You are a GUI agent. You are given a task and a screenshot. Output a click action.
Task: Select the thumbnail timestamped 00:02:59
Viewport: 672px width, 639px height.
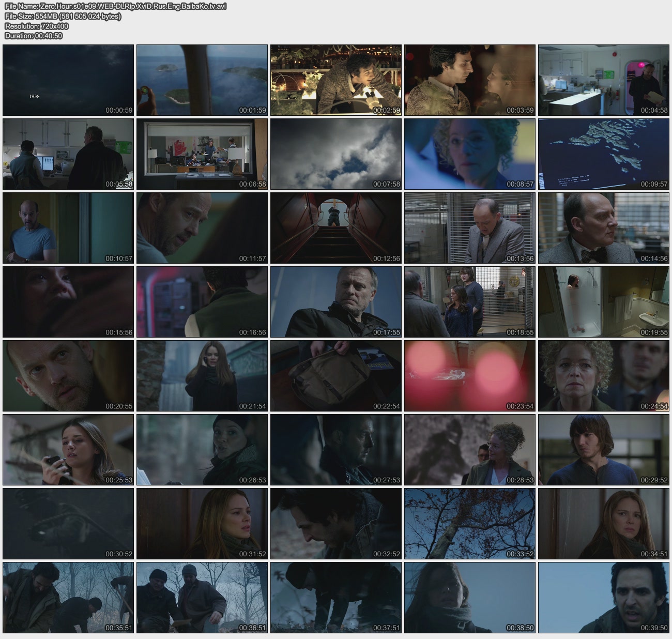click(336, 80)
